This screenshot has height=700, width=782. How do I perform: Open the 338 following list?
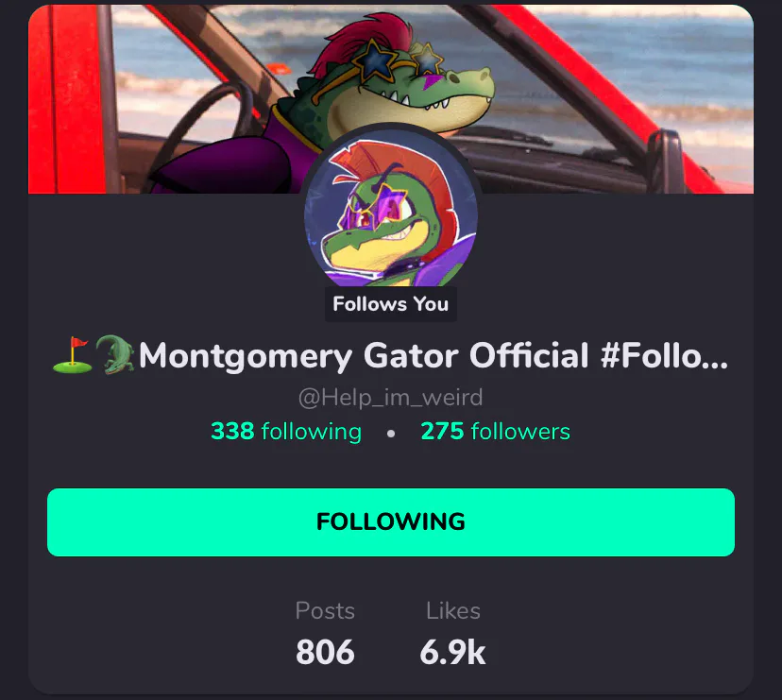pos(286,432)
